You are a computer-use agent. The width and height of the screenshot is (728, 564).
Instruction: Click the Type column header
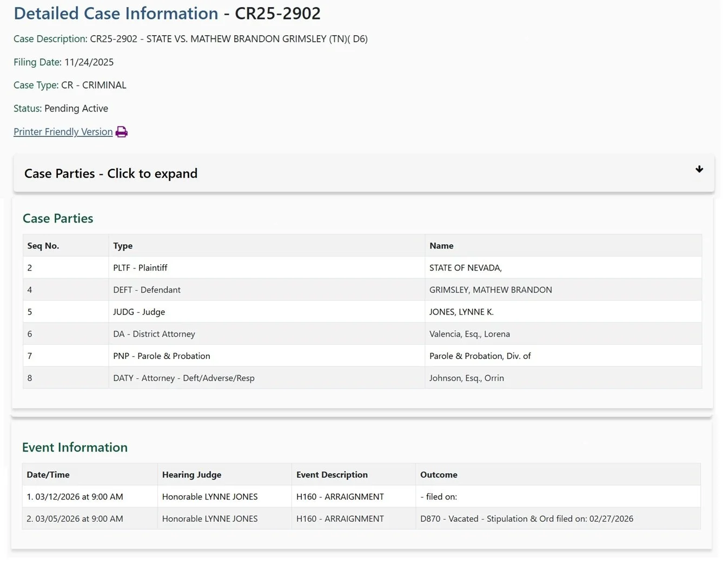pyautogui.click(x=123, y=246)
